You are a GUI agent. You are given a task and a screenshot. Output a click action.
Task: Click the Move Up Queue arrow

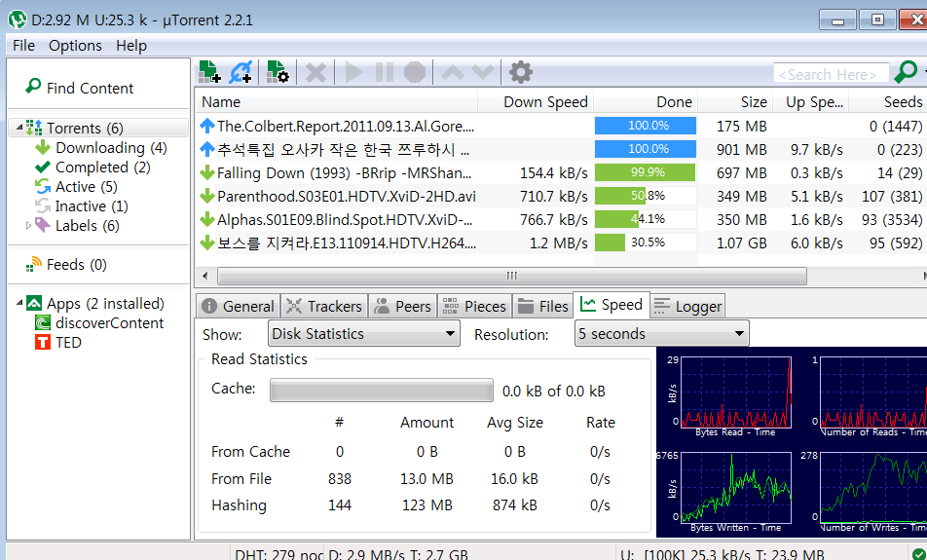point(452,72)
